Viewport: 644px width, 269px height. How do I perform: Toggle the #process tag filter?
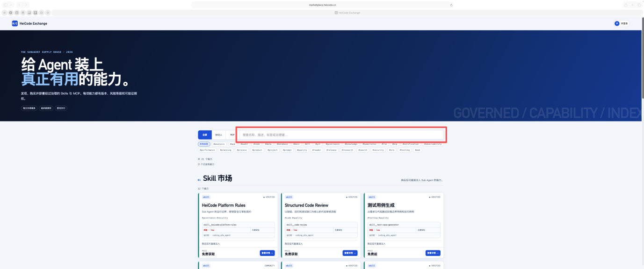(241, 150)
